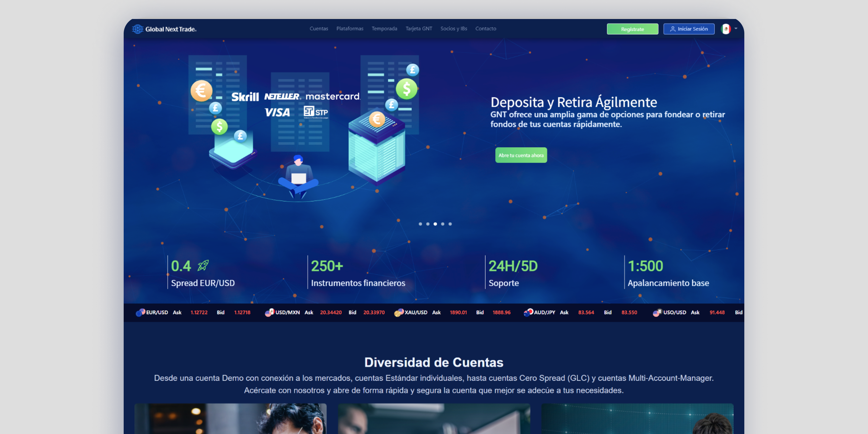Click the Skrill payment logo

[245, 97]
